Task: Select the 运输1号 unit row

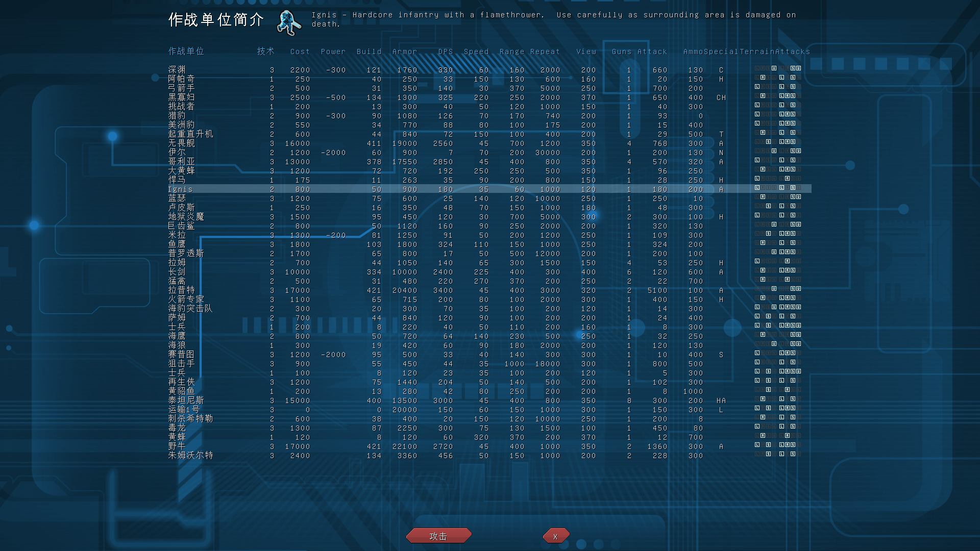Action: point(489,410)
